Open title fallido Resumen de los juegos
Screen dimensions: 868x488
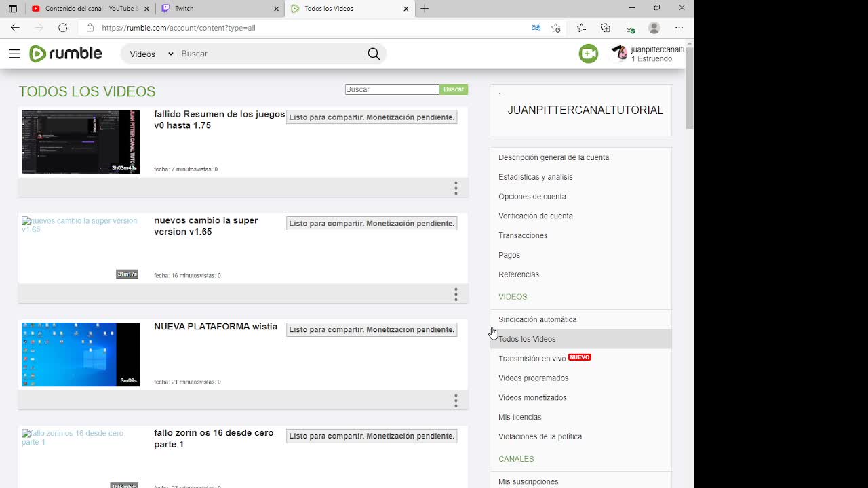[x=219, y=120]
